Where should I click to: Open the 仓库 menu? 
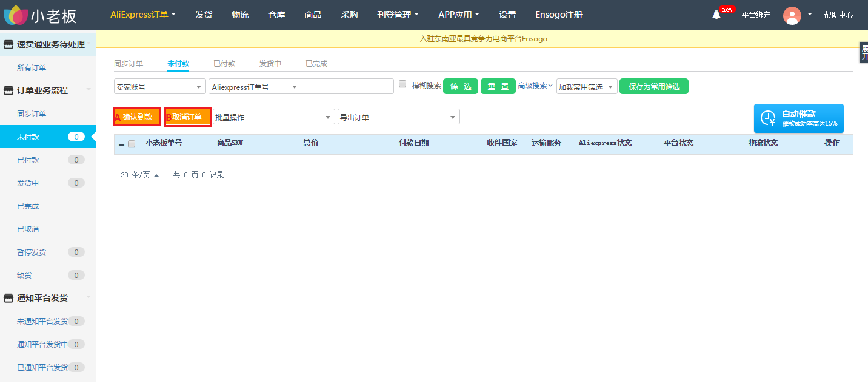276,15
